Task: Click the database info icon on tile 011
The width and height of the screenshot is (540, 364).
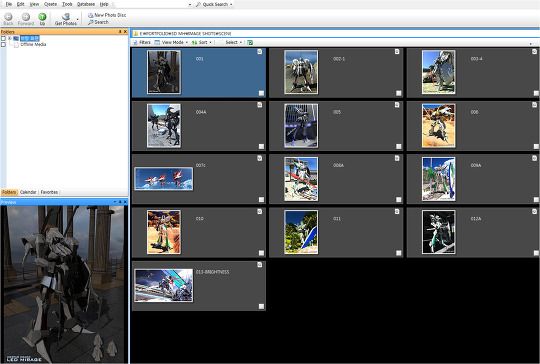Action: [397, 211]
